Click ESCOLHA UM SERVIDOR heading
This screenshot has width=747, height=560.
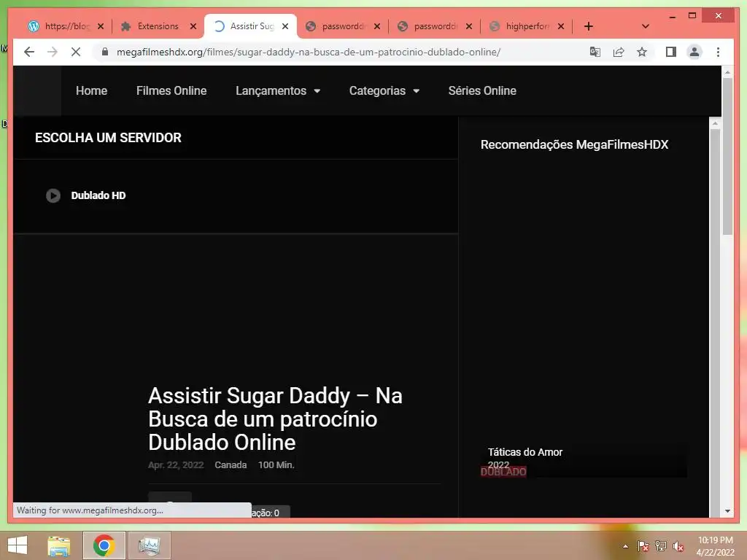click(108, 138)
